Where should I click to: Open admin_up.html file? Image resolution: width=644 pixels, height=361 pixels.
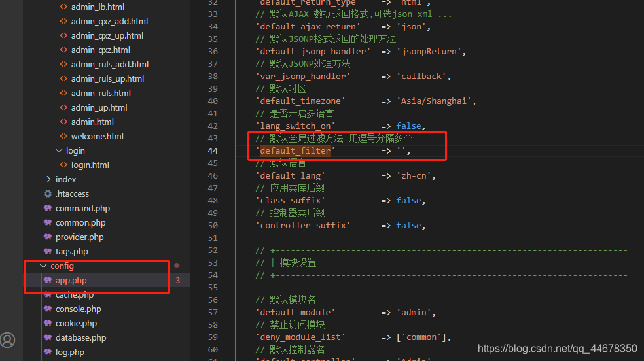coord(99,107)
